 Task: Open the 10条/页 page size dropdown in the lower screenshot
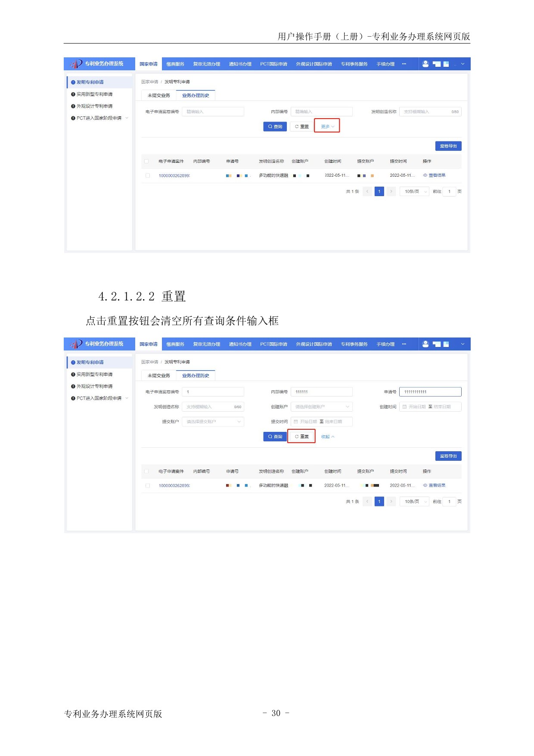[x=414, y=501]
